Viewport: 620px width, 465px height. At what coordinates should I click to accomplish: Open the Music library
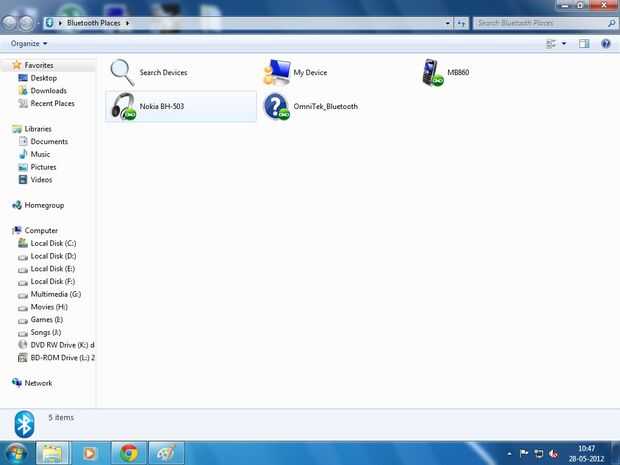[x=40, y=154]
